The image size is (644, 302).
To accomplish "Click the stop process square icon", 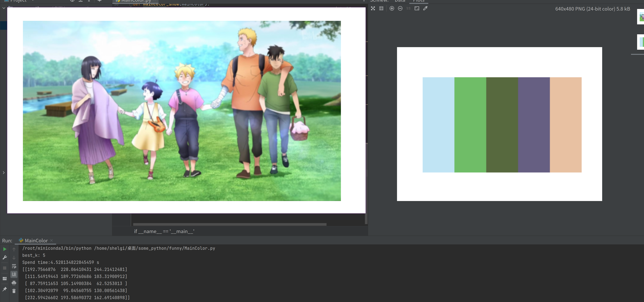I will tap(4, 268).
